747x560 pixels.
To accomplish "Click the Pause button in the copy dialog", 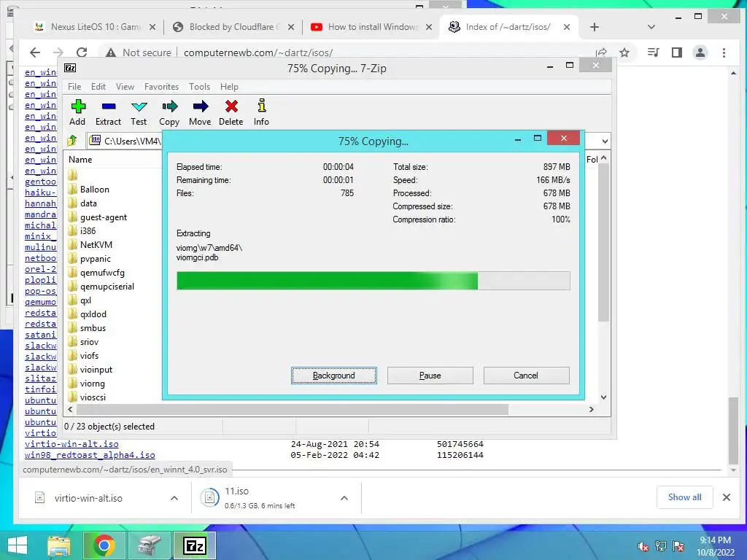I will click(430, 376).
